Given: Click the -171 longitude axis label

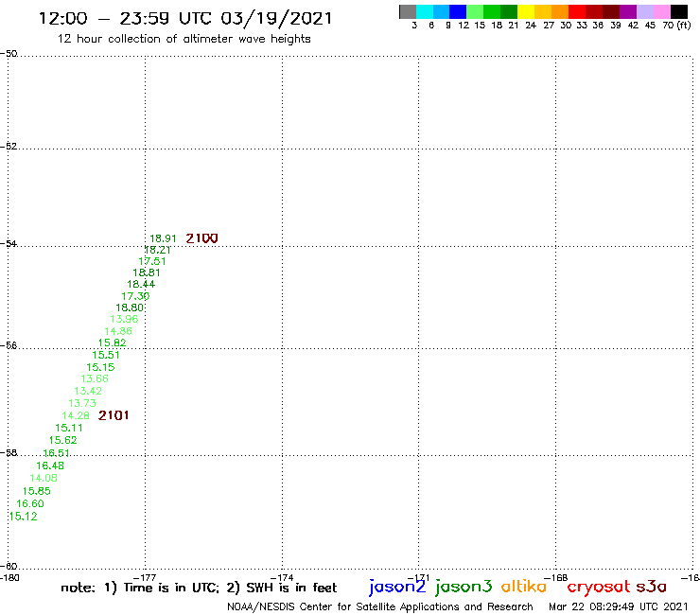Looking at the screenshot, I should 418,578.
